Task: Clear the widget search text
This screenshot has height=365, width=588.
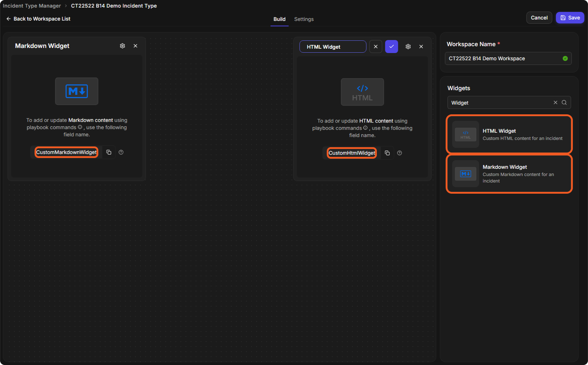Action: [x=556, y=102]
